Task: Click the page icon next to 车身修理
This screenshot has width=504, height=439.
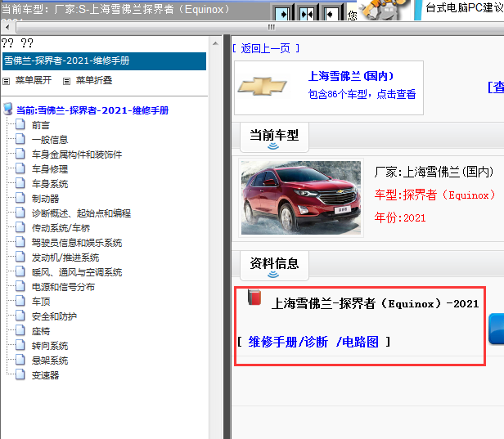Action: coord(20,168)
